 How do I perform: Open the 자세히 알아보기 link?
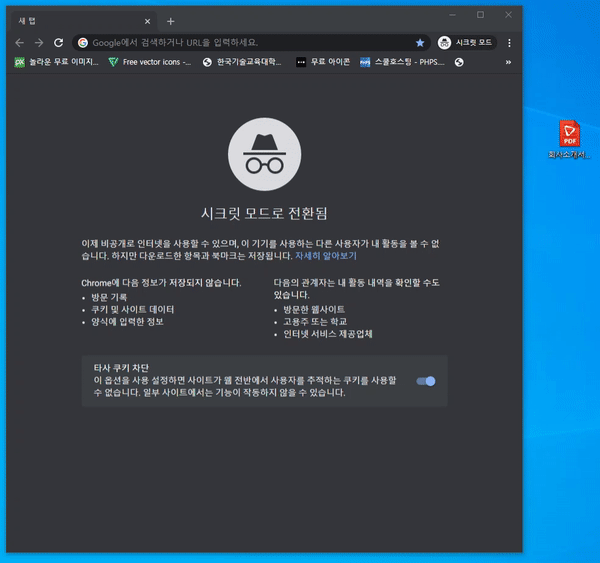[x=326, y=256]
